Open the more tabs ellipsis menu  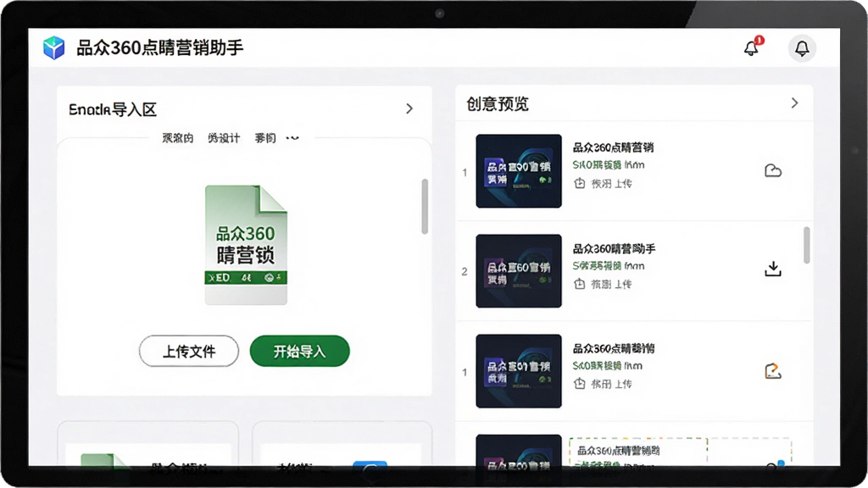292,138
